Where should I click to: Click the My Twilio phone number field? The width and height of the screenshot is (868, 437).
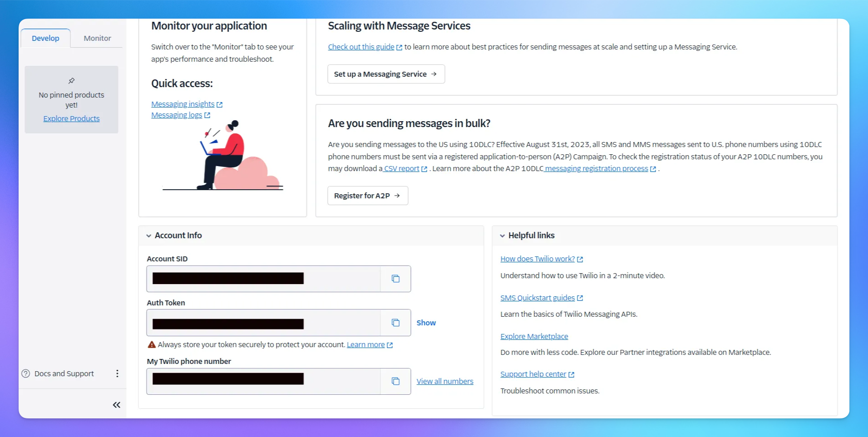[263, 381]
